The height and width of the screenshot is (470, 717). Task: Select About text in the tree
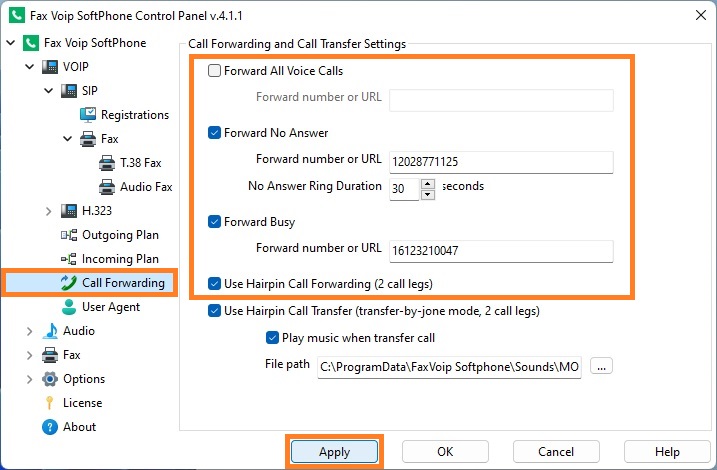[80, 427]
